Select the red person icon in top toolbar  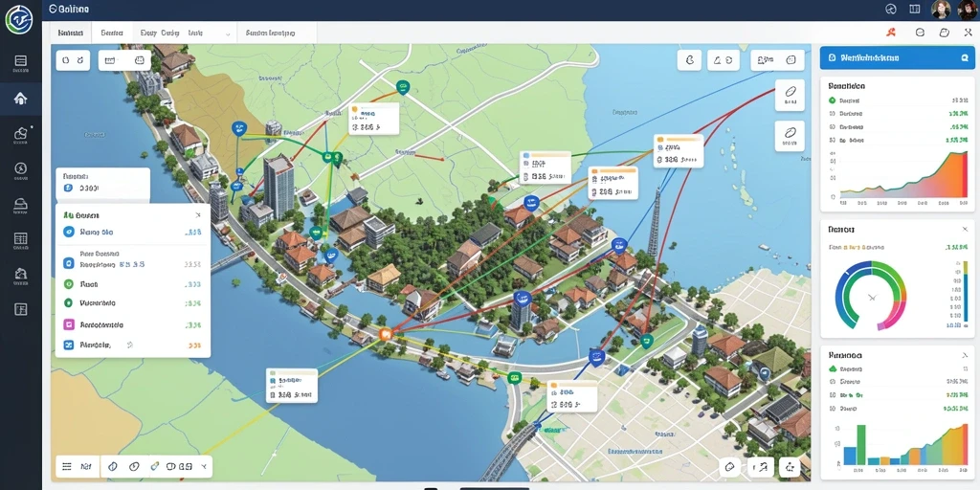click(x=891, y=33)
